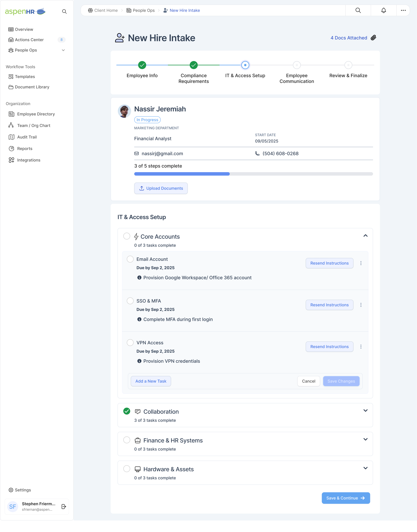Mark the Email Account task complete

coord(130,259)
